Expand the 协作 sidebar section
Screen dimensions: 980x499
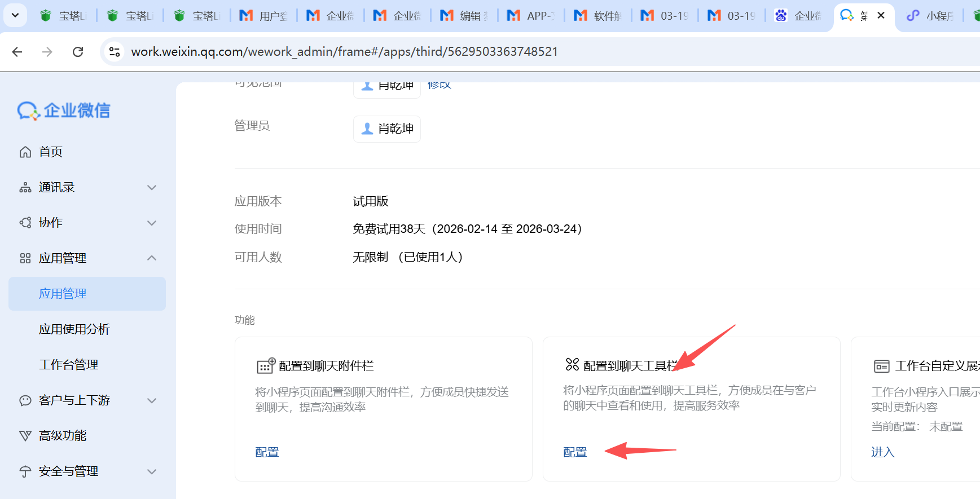point(151,223)
